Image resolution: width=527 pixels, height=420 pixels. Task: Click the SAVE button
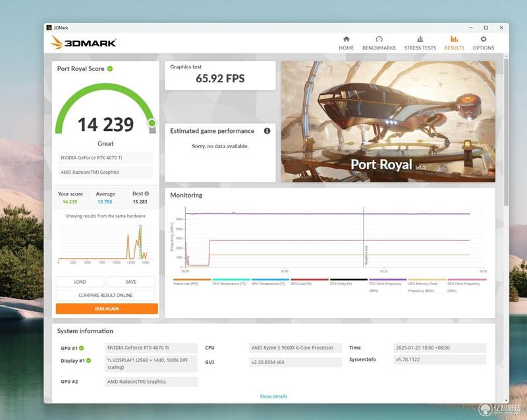tap(131, 282)
